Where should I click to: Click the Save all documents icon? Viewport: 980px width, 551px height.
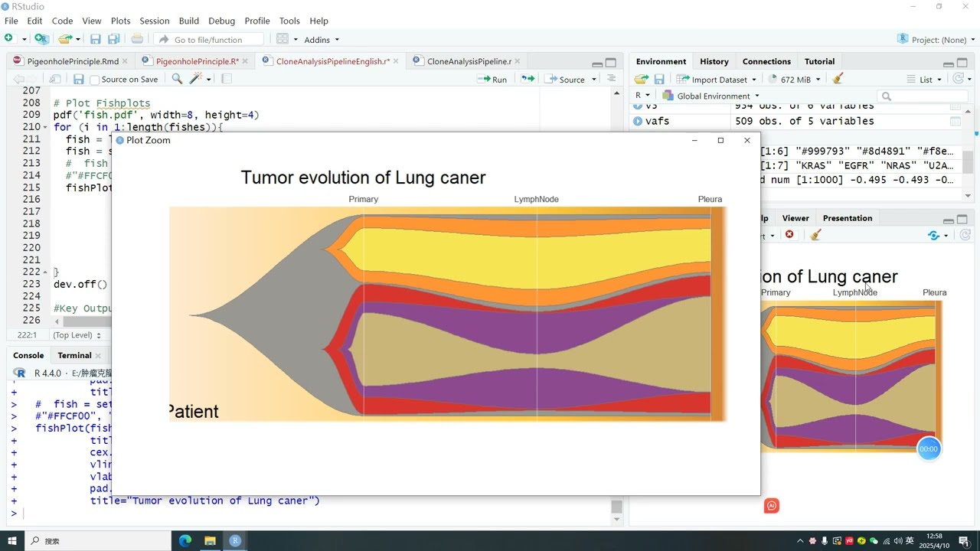point(113,39)
